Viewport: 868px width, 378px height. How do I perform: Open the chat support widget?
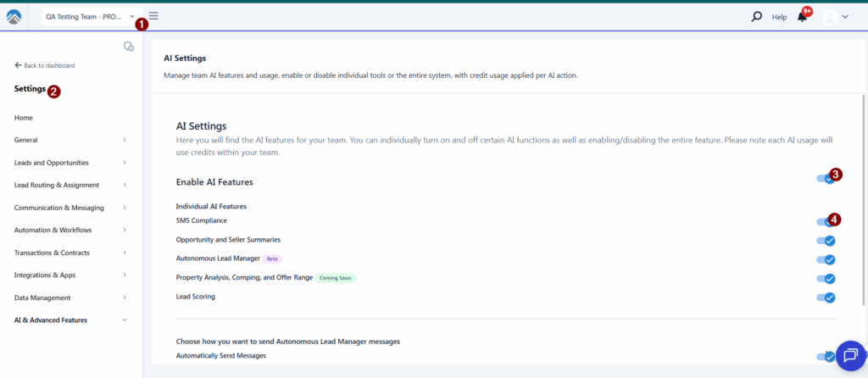coord(851,356)
